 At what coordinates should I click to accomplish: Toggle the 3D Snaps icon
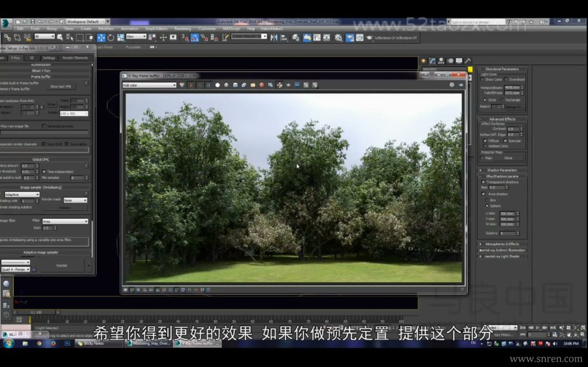(x=185, y=37)
